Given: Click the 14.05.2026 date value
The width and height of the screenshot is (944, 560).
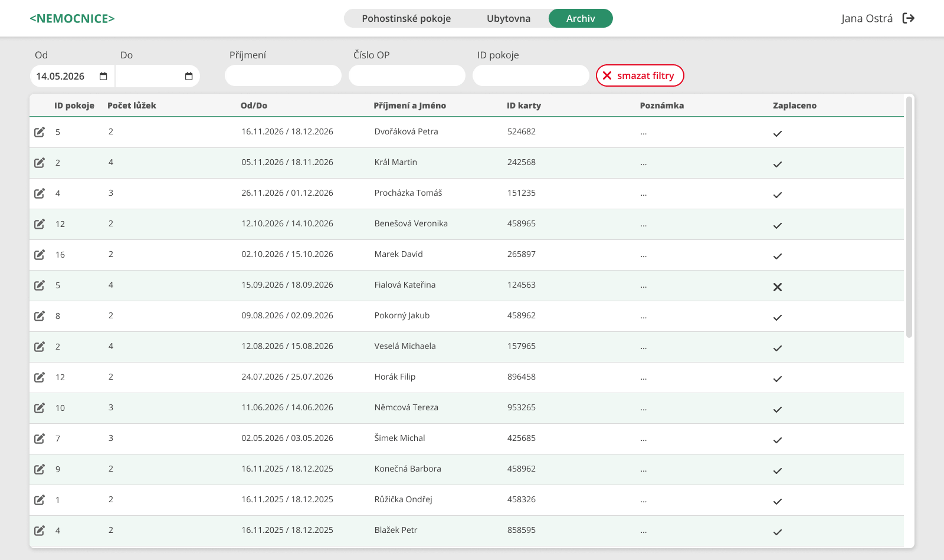Looking at the screenshot, I should (60, 76).
